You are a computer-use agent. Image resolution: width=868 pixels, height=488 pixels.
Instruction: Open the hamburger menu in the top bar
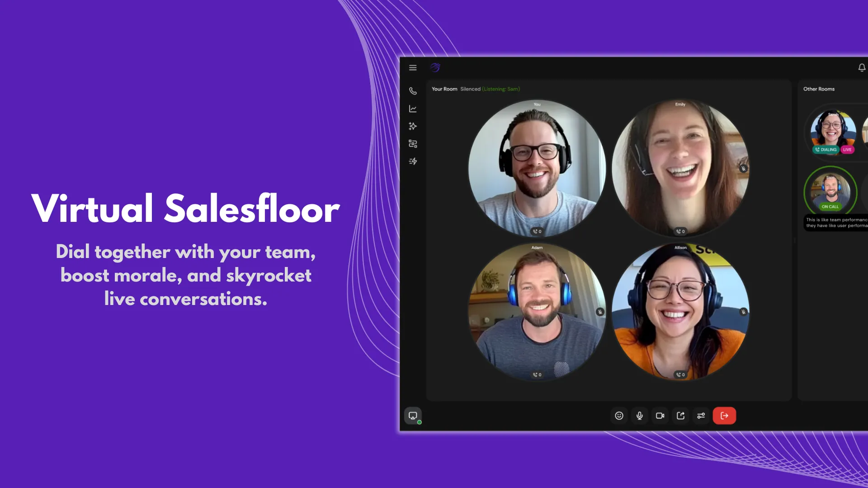[413, 68]
